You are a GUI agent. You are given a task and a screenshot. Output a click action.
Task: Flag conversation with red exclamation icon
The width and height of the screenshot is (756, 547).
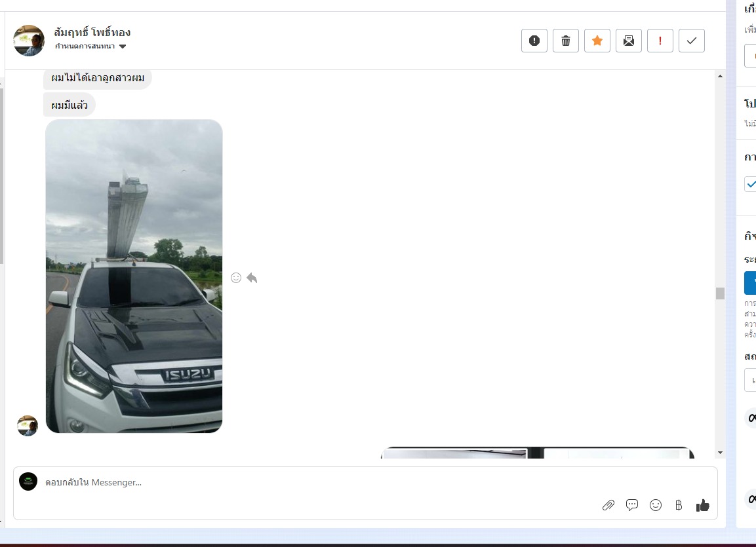660,41
